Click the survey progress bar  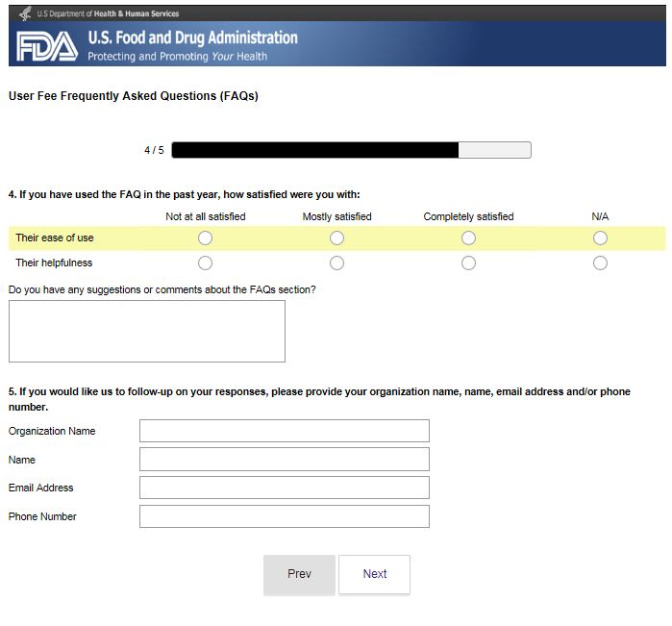tap(351, 150)
